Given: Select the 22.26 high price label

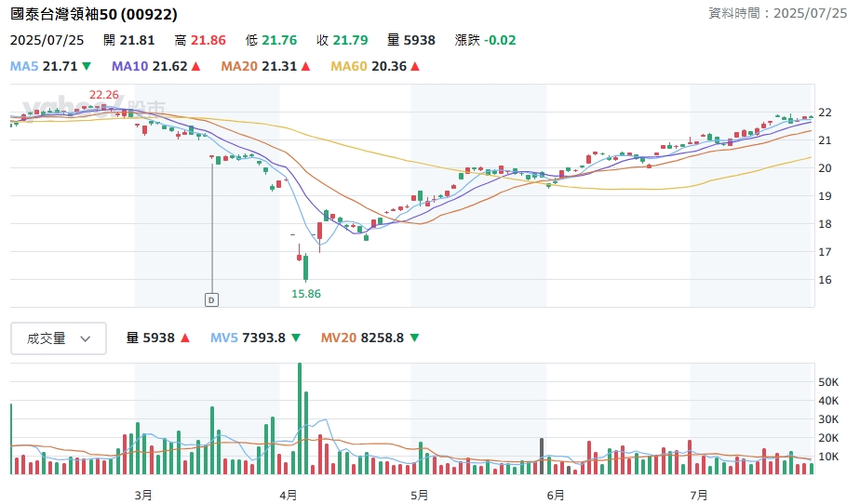Looking at the screenshot, I should 103,95.
